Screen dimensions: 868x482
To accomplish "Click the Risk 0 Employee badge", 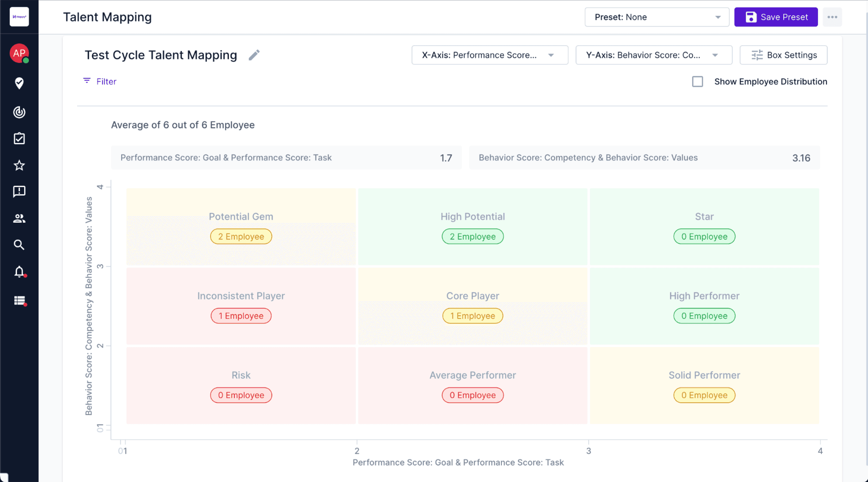I will (x=241, y=395).
